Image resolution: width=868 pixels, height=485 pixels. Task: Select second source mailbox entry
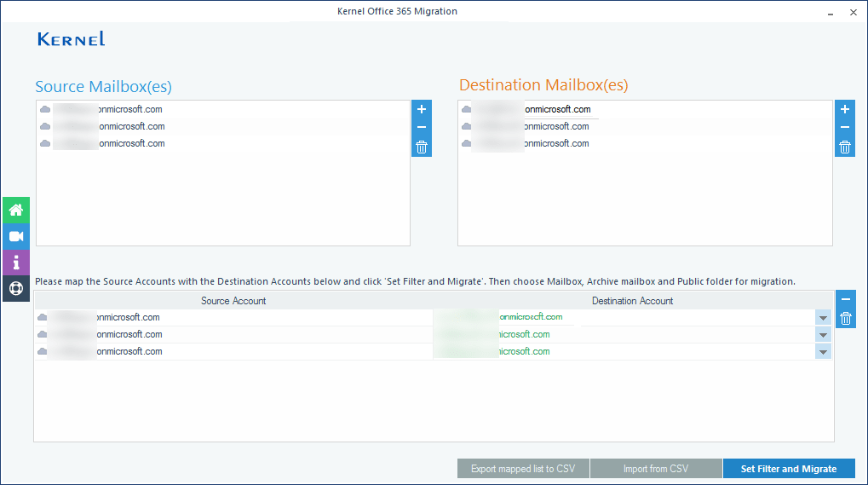pos(223,127)
